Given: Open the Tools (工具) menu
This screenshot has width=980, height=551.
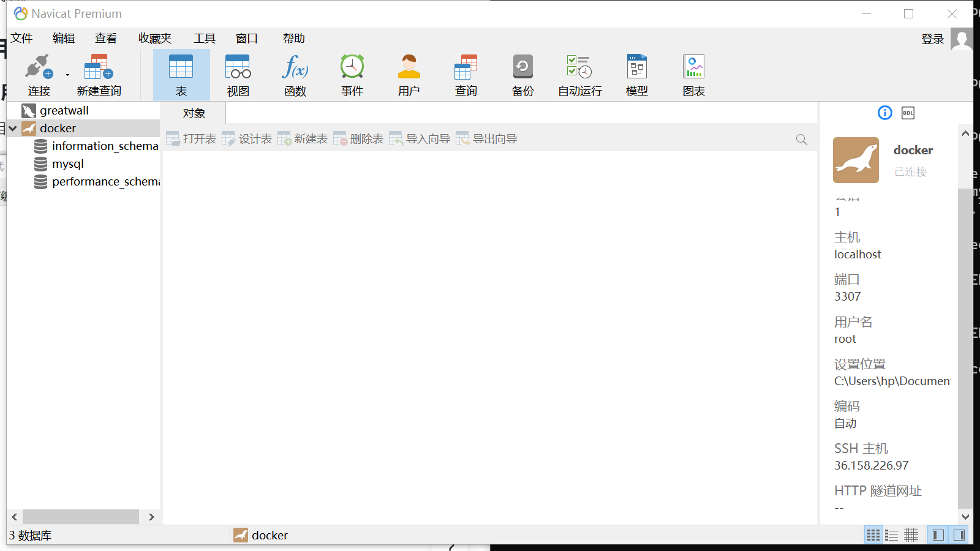Looking at the screenshot, I should tap(205, 39).
